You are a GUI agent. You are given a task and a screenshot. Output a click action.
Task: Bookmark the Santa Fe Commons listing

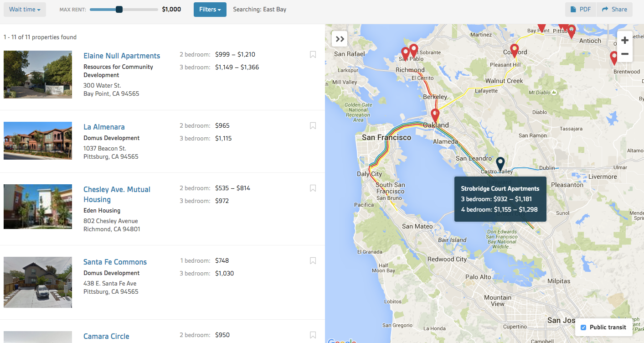[313, 261]
